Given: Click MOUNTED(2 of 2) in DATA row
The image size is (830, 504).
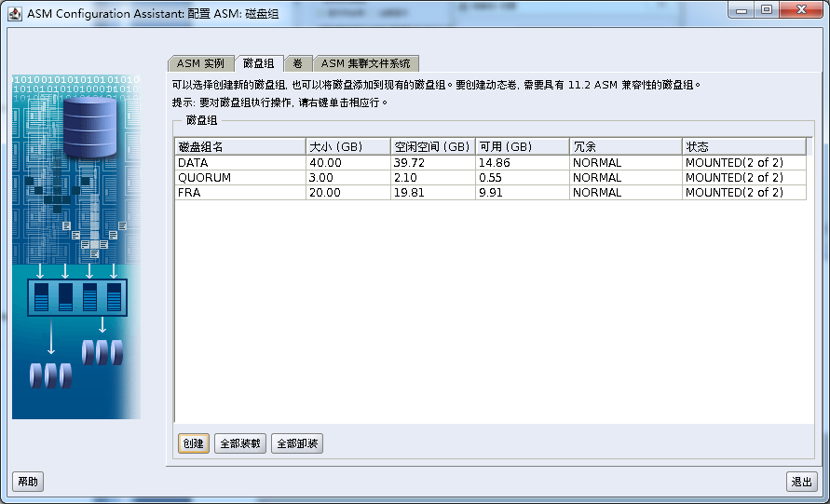Looking at the screenshot, I should (x=743, y=162).
